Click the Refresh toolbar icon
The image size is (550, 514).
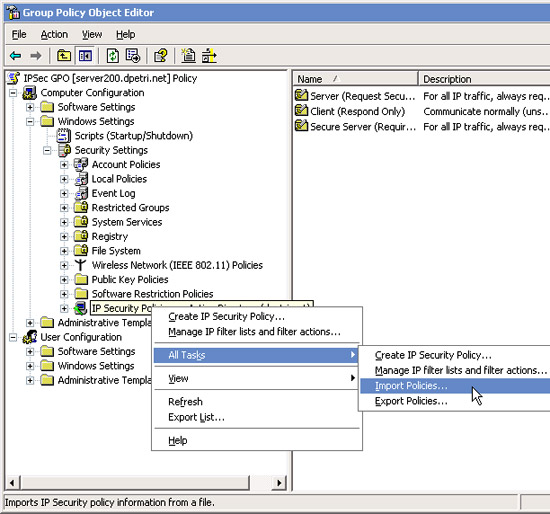(x=112, y=56)
